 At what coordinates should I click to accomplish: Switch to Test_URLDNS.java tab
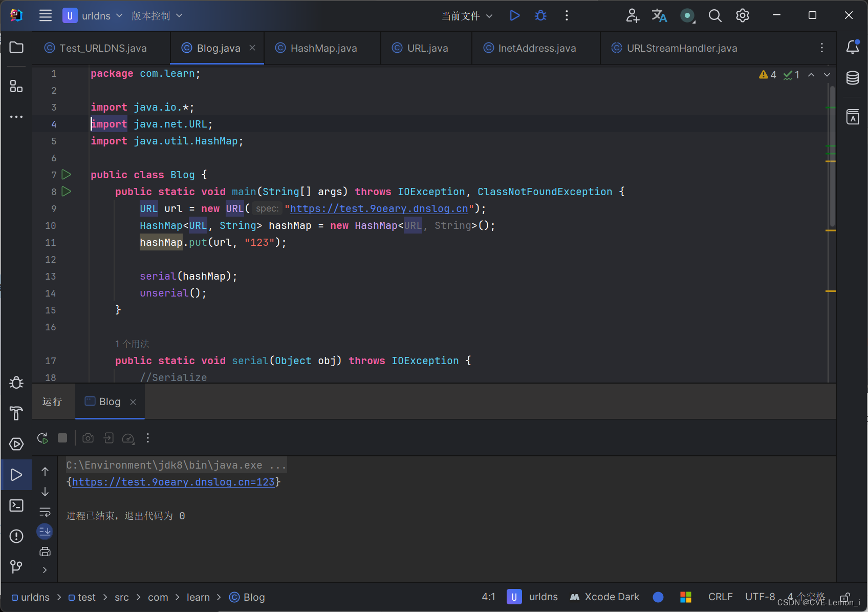[x=96, y=48]
